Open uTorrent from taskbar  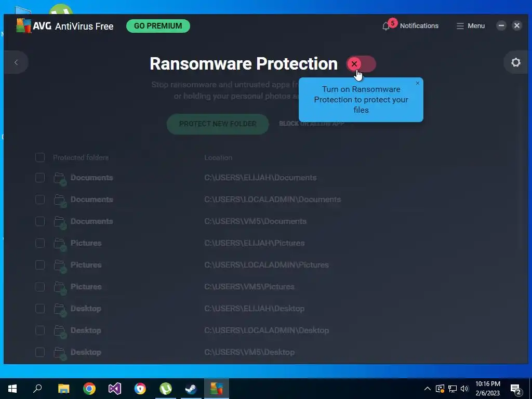(x=166, y=389)
